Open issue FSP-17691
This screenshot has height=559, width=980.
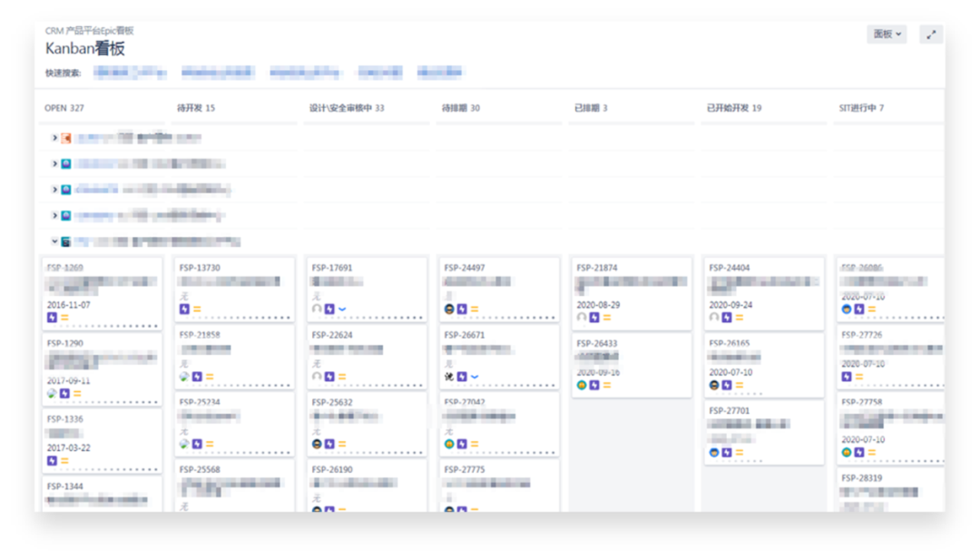(332, 268)
